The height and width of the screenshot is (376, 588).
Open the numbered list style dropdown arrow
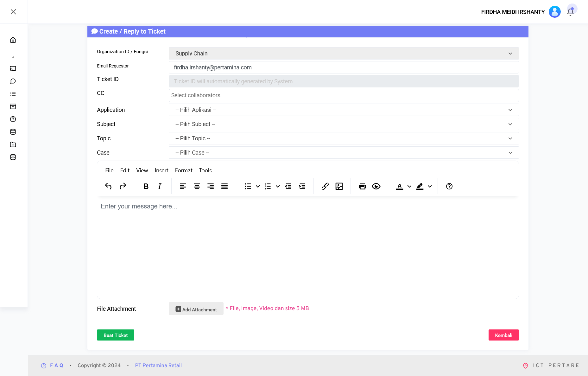pyautogui.click(x=278, y=186)
